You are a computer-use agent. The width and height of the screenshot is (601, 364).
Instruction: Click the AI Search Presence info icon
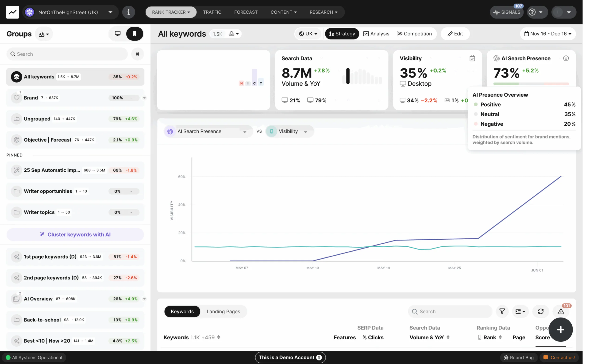coord(566,58)
